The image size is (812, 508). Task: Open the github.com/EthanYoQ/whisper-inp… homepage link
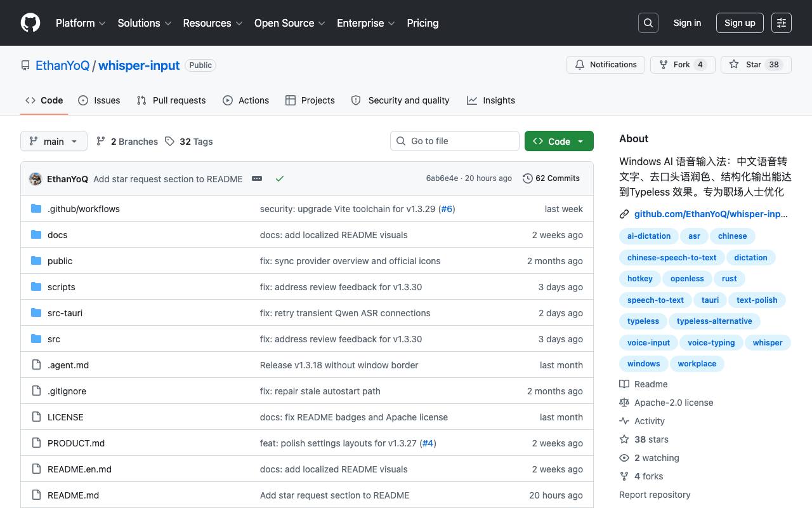click(x=710, y=214)
